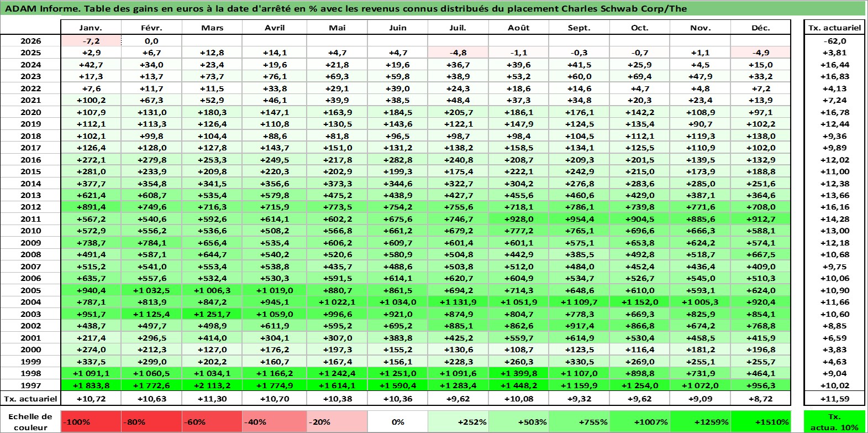This screenshot has height=433, width=868.
Task: Click the Juil. column header
Action: coord(458,28)
